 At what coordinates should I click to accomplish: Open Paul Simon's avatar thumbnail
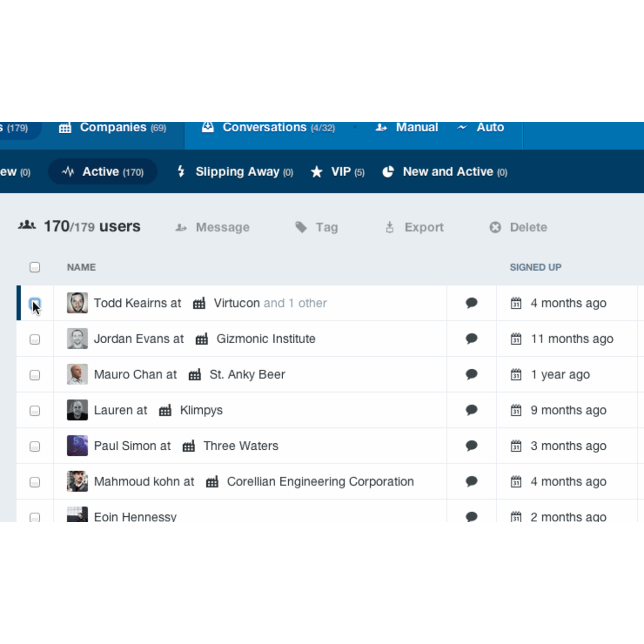77,446
